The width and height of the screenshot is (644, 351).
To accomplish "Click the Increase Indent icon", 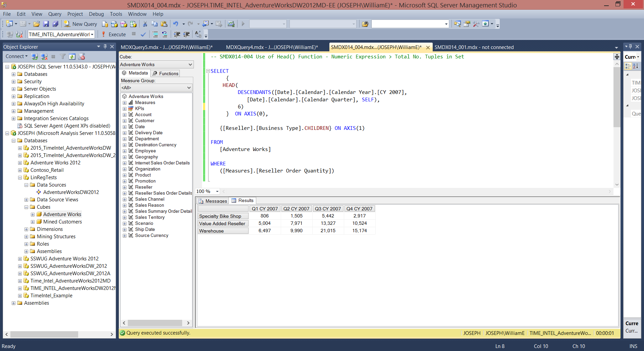I will coord(186,34).
